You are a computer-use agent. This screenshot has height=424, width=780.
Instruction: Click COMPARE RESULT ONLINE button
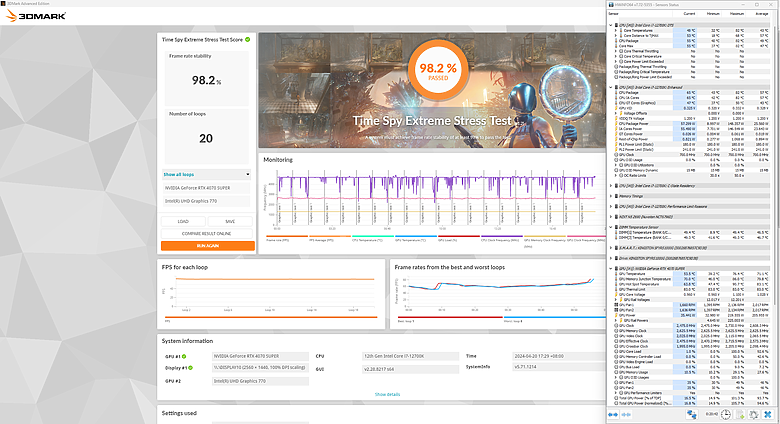[207, 233]
